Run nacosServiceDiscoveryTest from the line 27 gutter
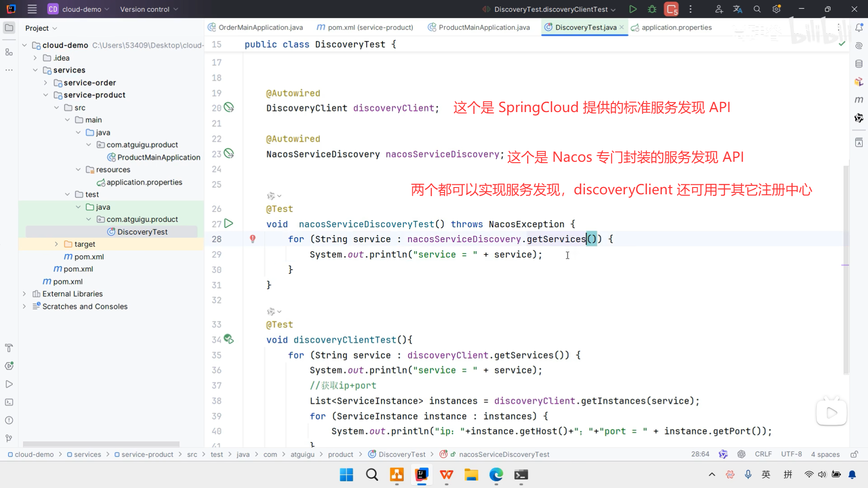 pos(229,224)
